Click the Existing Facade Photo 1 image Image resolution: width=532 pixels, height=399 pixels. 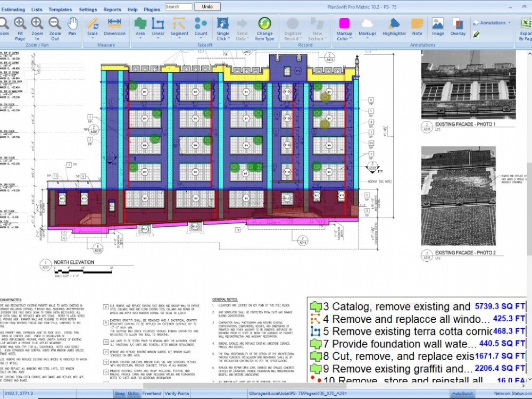pos(468,85)
